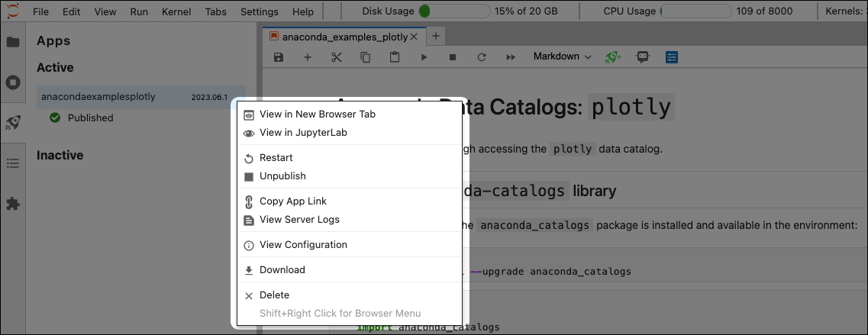The image size is (868, 335).
Task: Click the notebook tab's orange file icon
Action: [x=273, y=37]
